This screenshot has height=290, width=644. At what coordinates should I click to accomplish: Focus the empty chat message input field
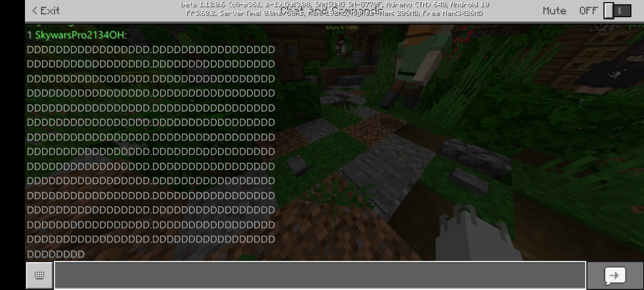coord(320,275)
